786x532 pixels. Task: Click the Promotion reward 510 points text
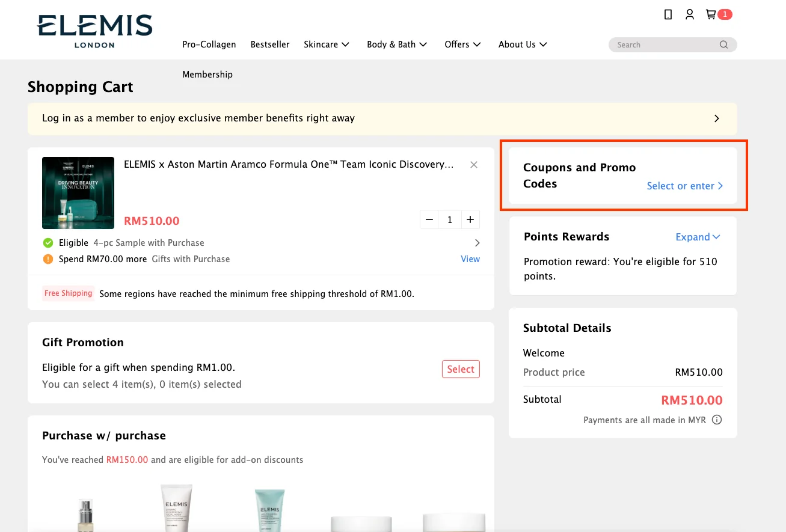coord(621,269)
